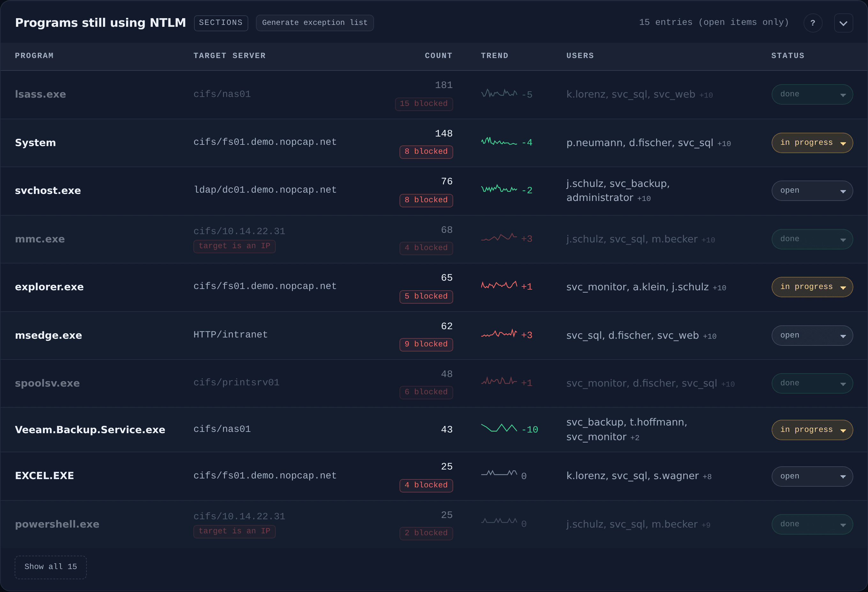Sort by the PROGRAM column header
The width and height of the screenshot is (868, 592).
click(x=34, y=56)
